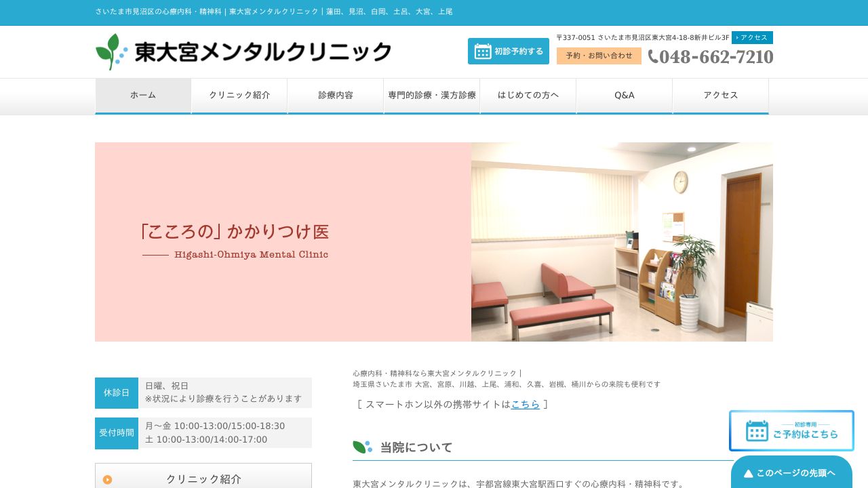868x488 pixels.
Task: Open the Q&A navigation item
Action: (x=624, y=95)
